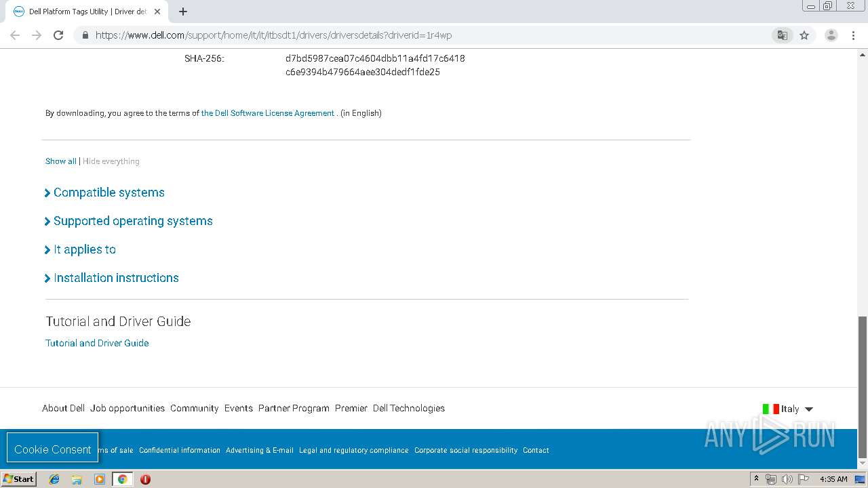Expand Supported operating systems section
868x488 pixels.
pyautogui.click(x=128, y=221)
